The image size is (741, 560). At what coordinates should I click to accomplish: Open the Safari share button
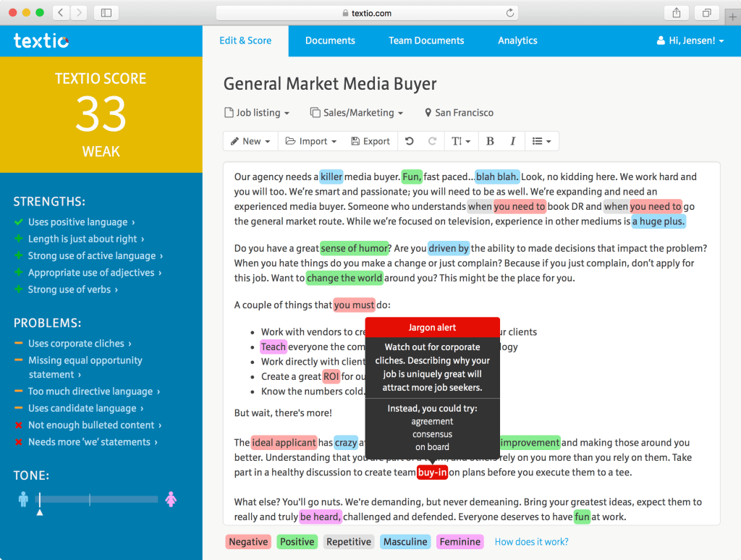tap(677, 13)
